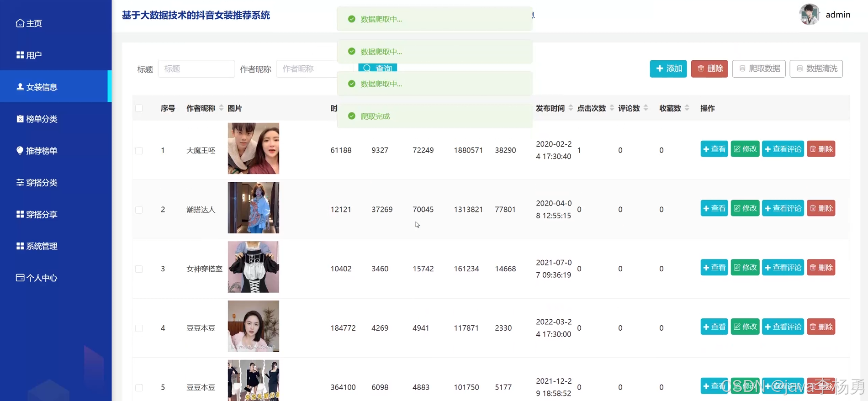Open the image thumbnail in row 5
Screen dimensions: 868x401
(254, 380)
